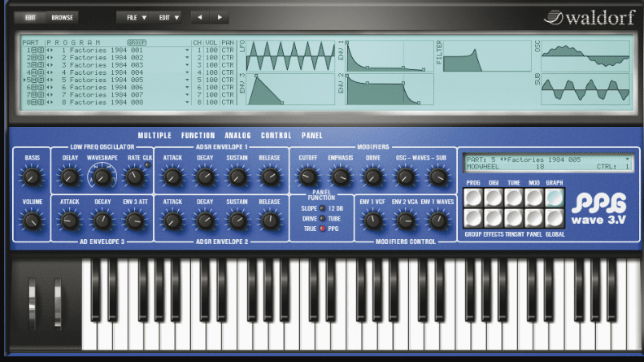
Task: Toggle the SLOPE 12 dB LED switch
Action: coord(322,209)
